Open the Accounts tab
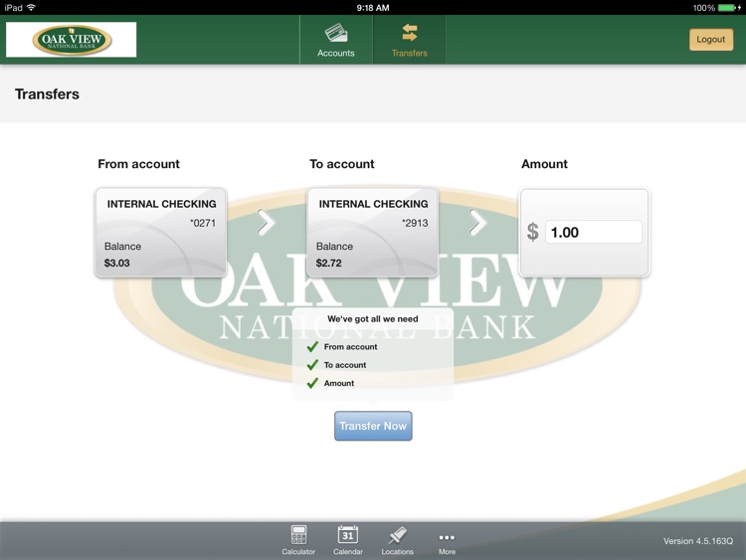 [x=336, y=40]
